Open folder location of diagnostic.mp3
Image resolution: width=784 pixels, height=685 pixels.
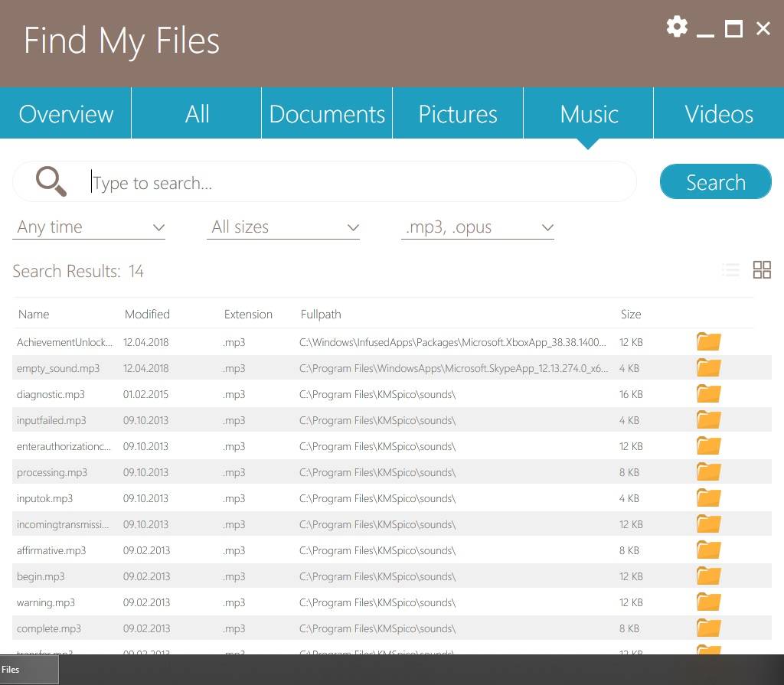pyautogui.click(x=708, y=393)
